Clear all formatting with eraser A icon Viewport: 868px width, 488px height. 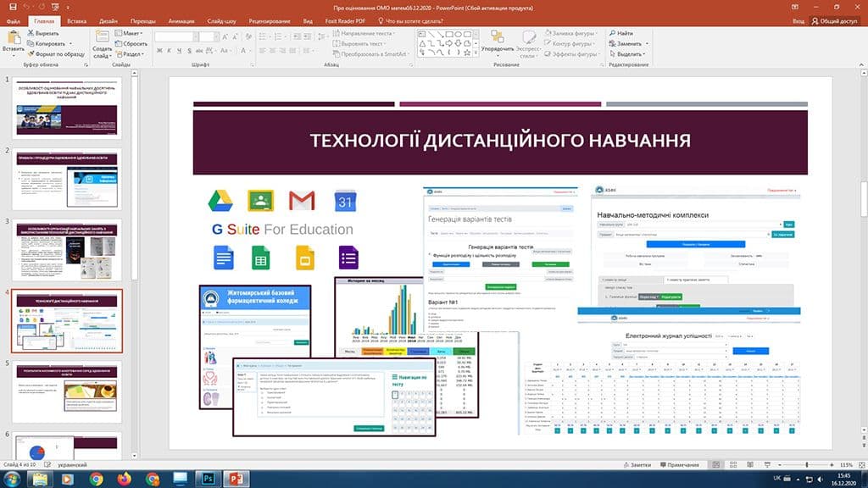[x=248, y=36]
